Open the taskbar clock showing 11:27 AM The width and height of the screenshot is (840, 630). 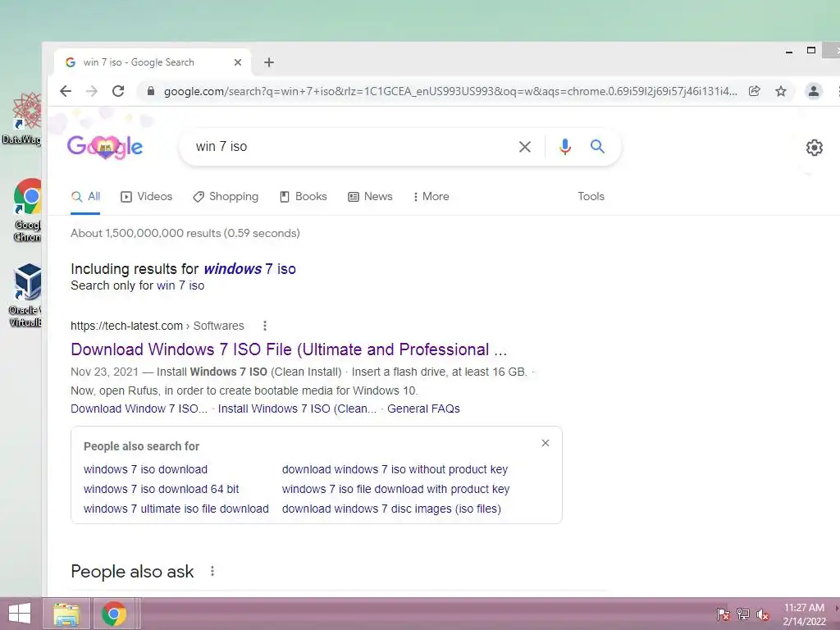(x=804, y=614)
